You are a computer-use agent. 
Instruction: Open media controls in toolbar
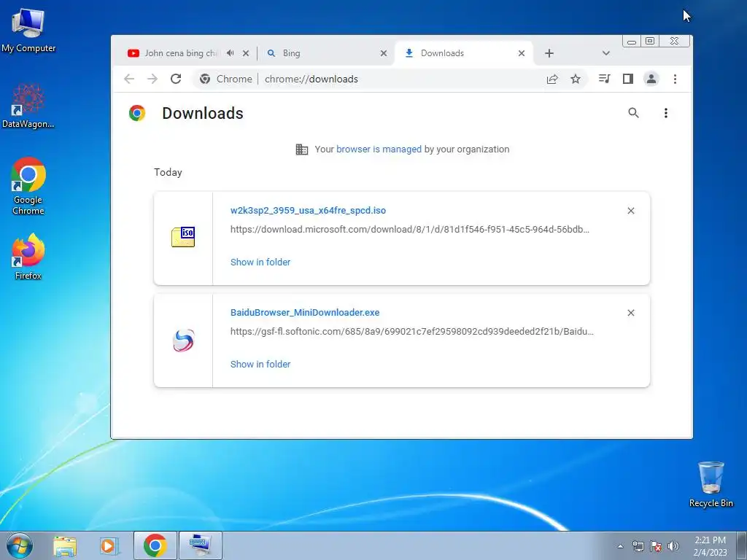[x=605, y=79]
